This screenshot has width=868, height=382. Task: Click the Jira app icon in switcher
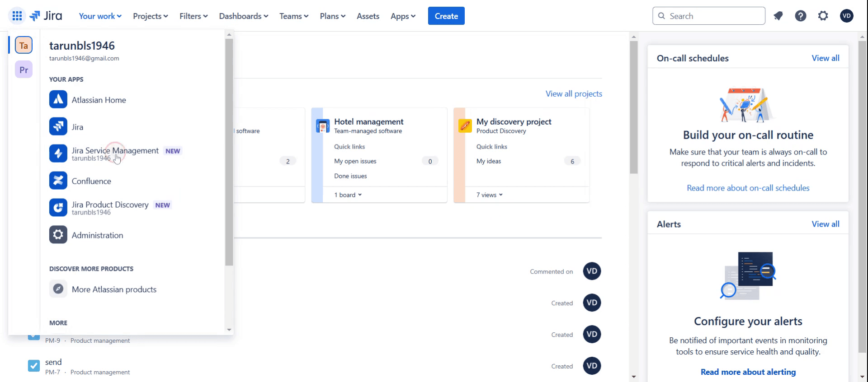click(58, 127)
